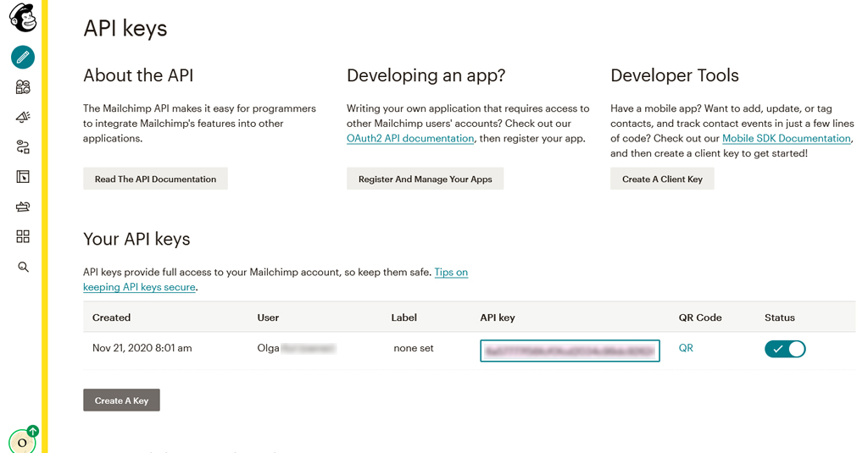Open the Website icon in sidebar

tap(23, 177)
